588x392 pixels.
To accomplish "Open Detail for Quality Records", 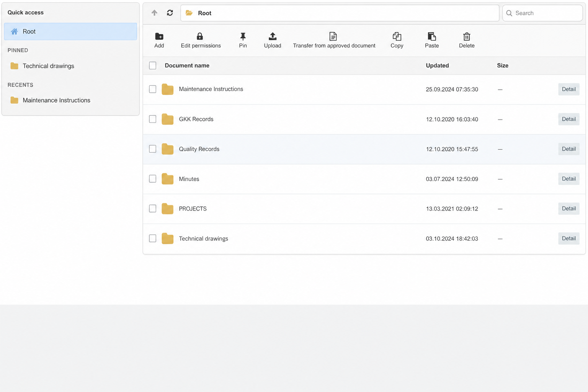I will [568, 149].
